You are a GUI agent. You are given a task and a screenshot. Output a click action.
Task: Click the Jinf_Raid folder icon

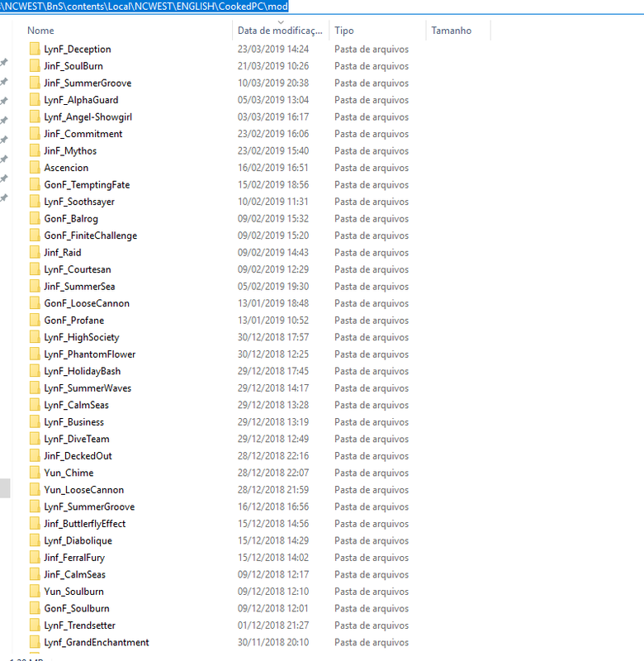pos(35,252)
